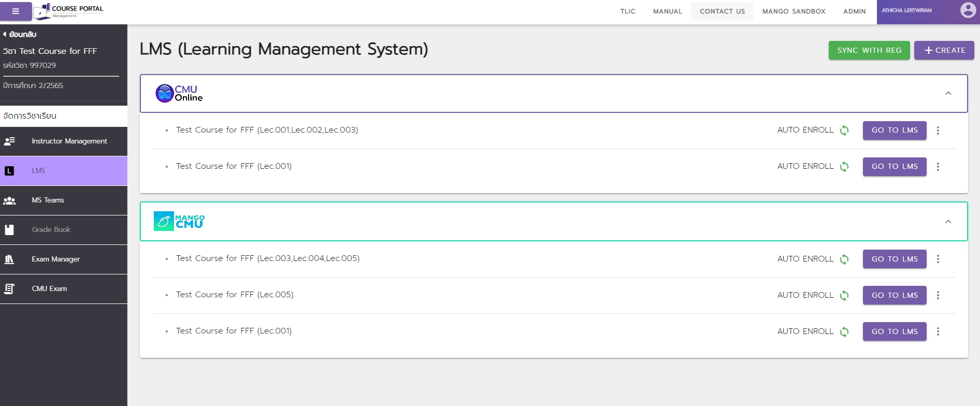
Task: Click the Create button
Action: pos(944,50)
